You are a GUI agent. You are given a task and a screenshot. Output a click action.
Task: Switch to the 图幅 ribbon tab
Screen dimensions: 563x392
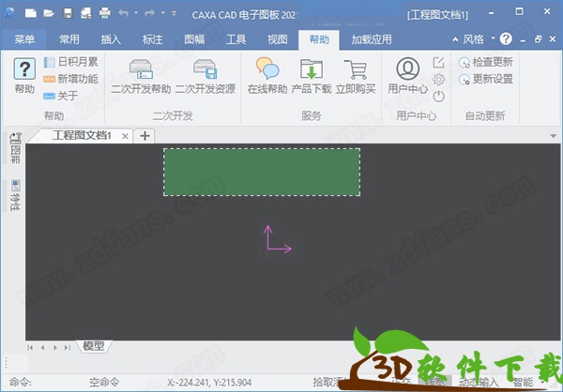click(194, 39)
